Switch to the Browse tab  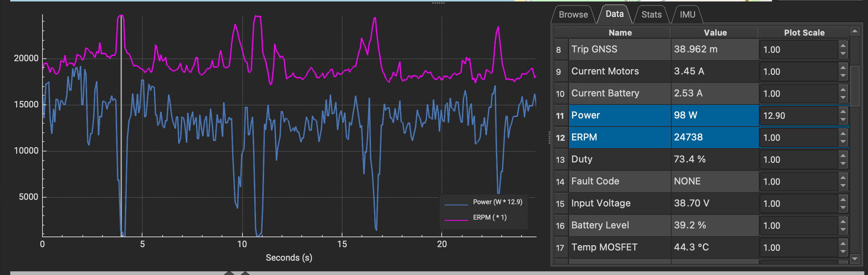click(573, 15)
